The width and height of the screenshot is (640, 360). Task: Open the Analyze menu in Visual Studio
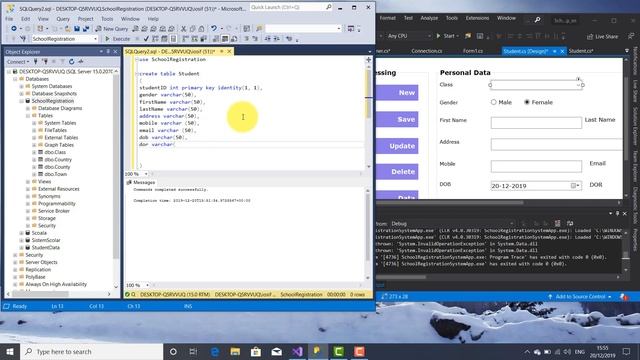(429, 18)
